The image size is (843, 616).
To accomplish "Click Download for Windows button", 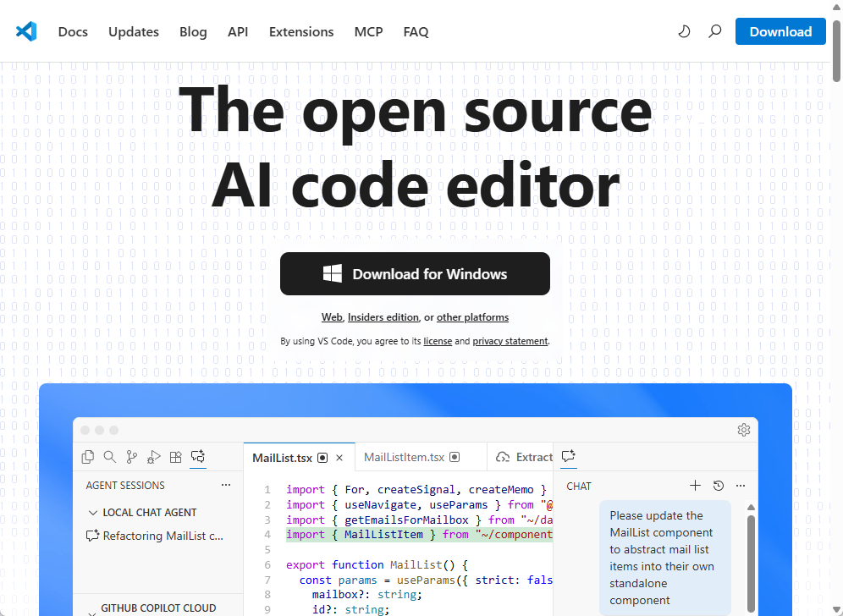I will coord(415,273).
